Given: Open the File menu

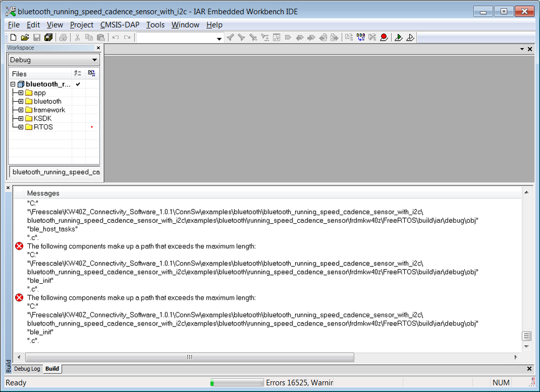Looking at the screenshot, I should 14,25.
